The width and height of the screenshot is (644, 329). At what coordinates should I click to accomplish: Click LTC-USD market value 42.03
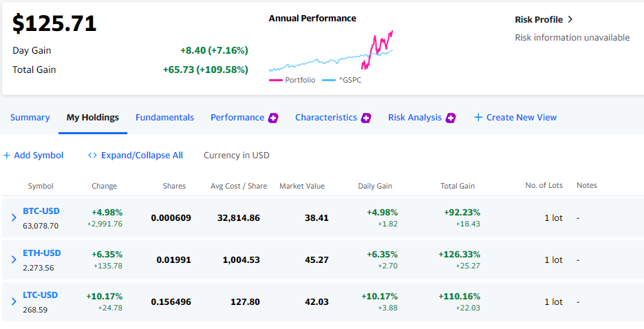(316, 302)
